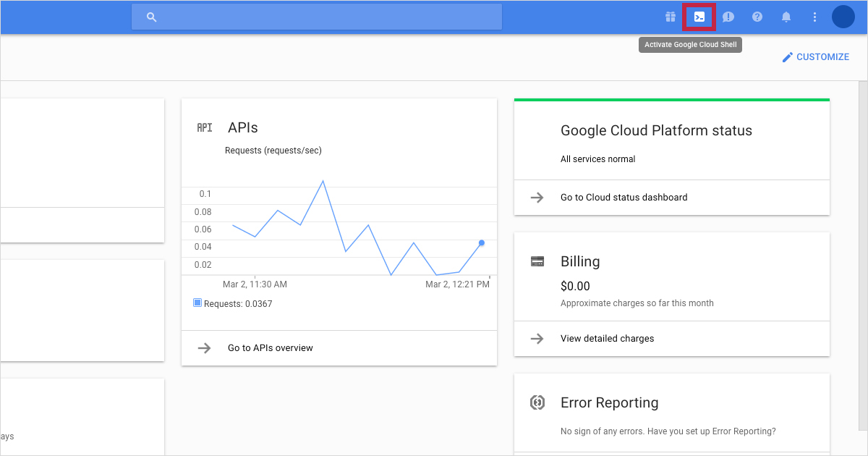Focus the top search bar
The height and width of the screenshot is (456, 868).
(x=317, y=17)
